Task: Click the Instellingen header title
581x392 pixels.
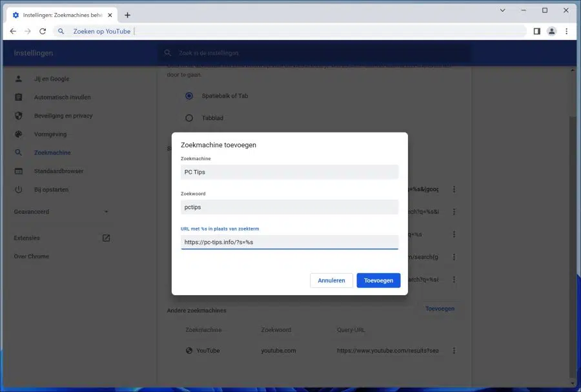Action: tap(34, 53)
